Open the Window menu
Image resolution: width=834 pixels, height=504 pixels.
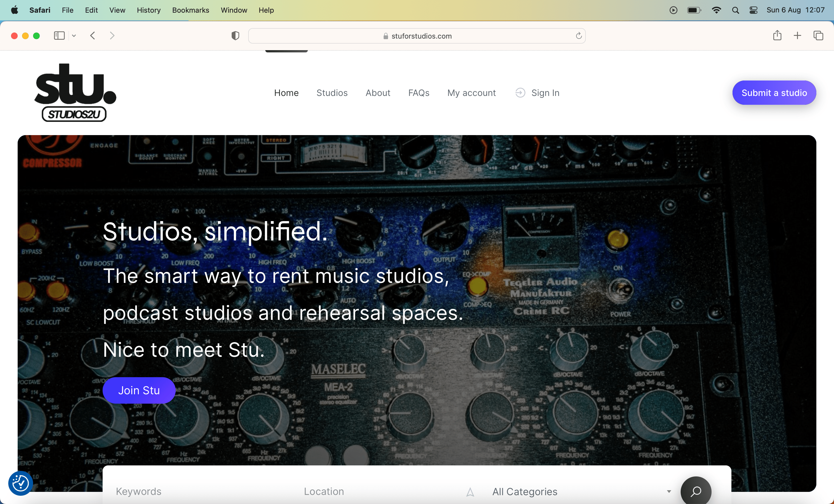point(234,10)
